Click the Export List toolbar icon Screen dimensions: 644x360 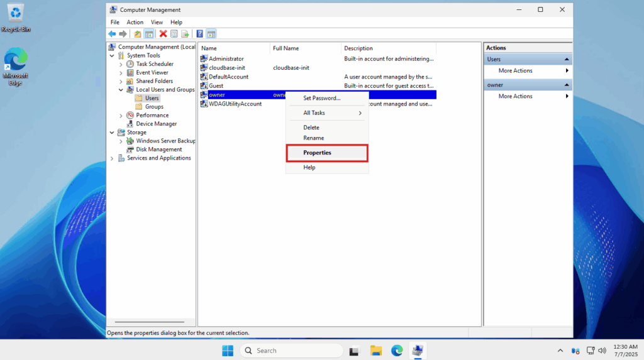click(185, 34)
